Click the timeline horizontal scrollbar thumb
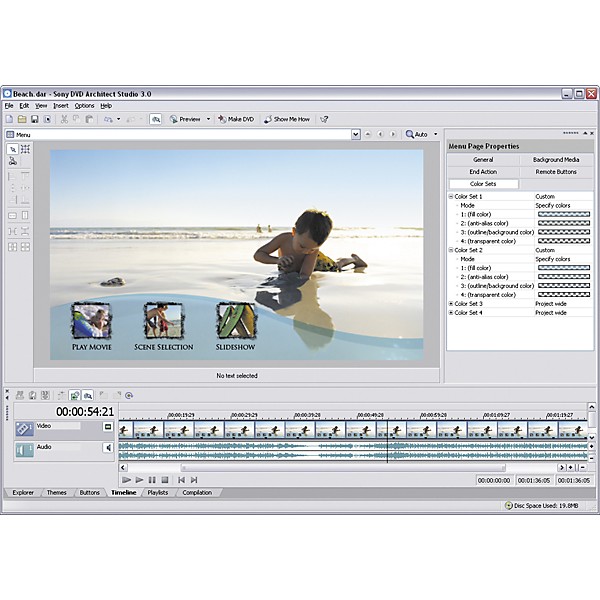 (343, 468)
